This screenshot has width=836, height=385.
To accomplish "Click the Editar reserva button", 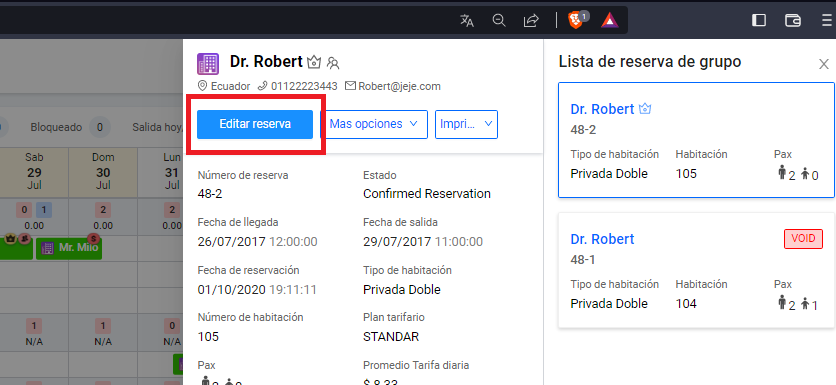I will [255, 124].
